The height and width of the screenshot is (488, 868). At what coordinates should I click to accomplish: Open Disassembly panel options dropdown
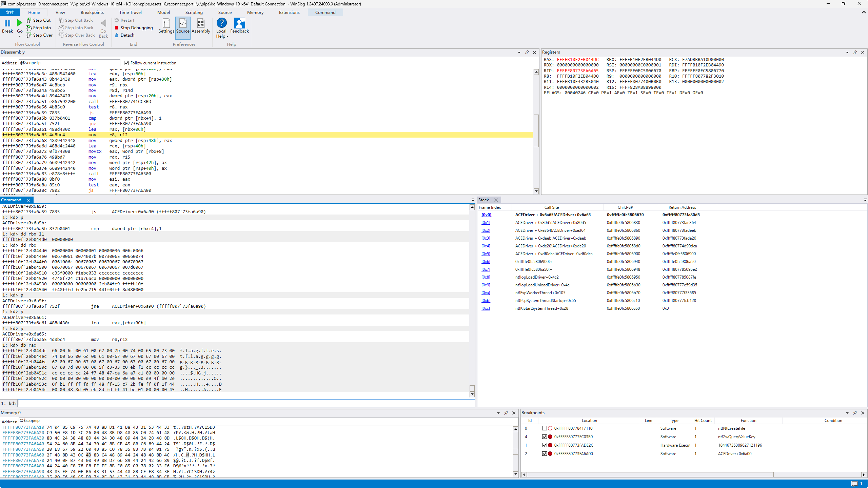pyautogui.click(x=519, y=53)
